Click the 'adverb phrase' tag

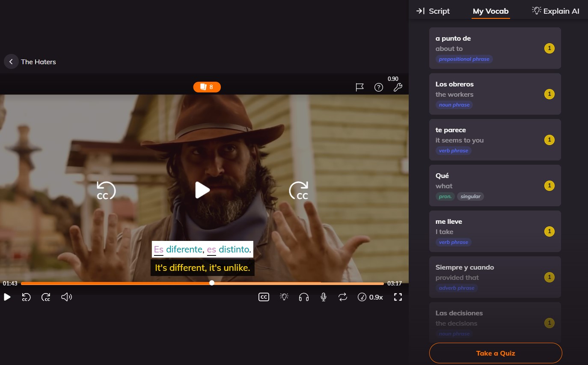pos(457,288)
